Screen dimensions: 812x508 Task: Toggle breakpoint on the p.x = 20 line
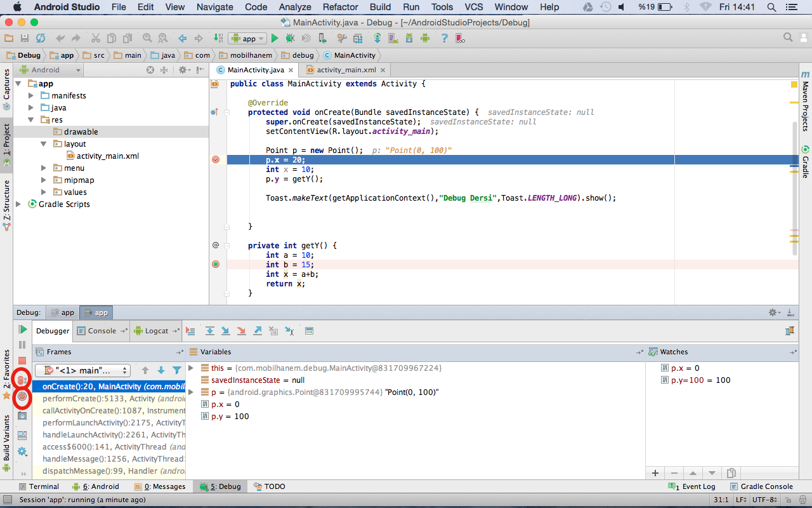pos(215,160)
